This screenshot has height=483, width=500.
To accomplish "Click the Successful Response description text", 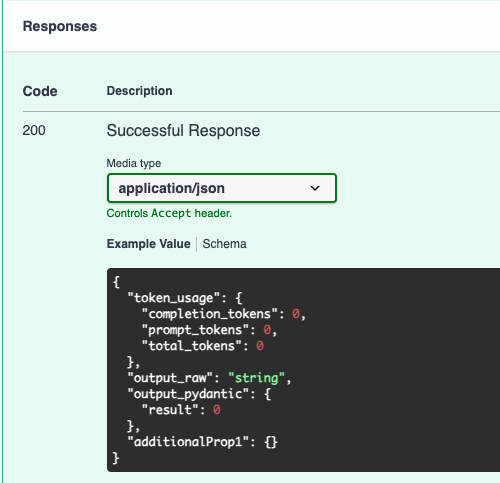I will coord(183,130).
